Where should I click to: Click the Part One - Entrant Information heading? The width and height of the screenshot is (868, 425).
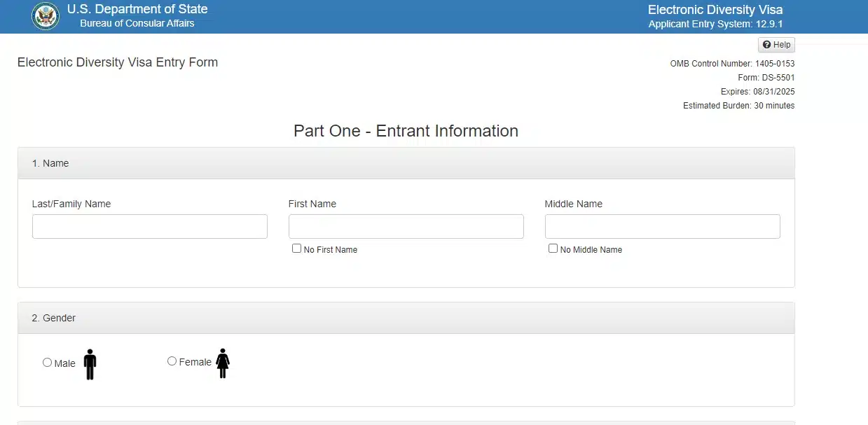point(406,131)
